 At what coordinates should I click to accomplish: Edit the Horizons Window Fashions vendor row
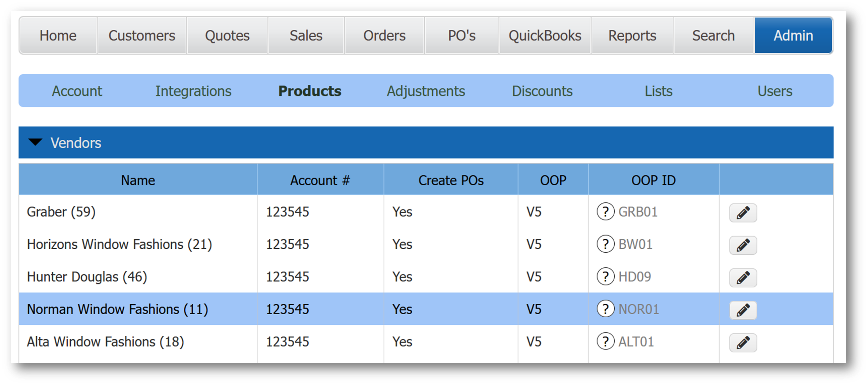point(743,245)
